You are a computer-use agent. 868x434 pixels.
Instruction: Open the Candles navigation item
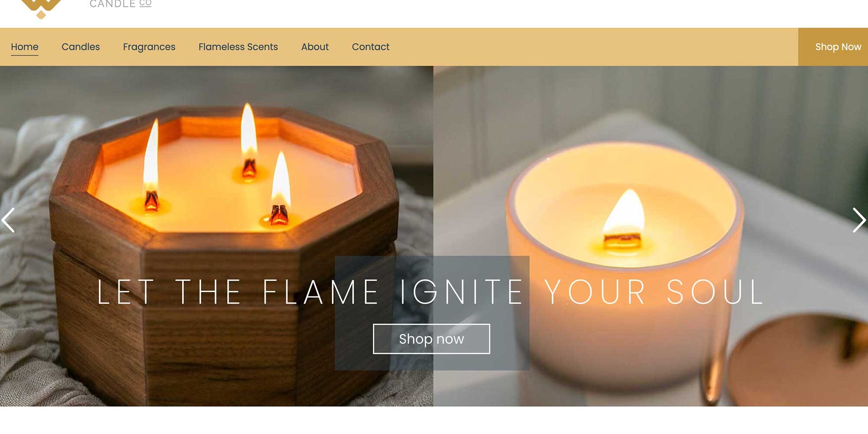[x=81, y=47]
